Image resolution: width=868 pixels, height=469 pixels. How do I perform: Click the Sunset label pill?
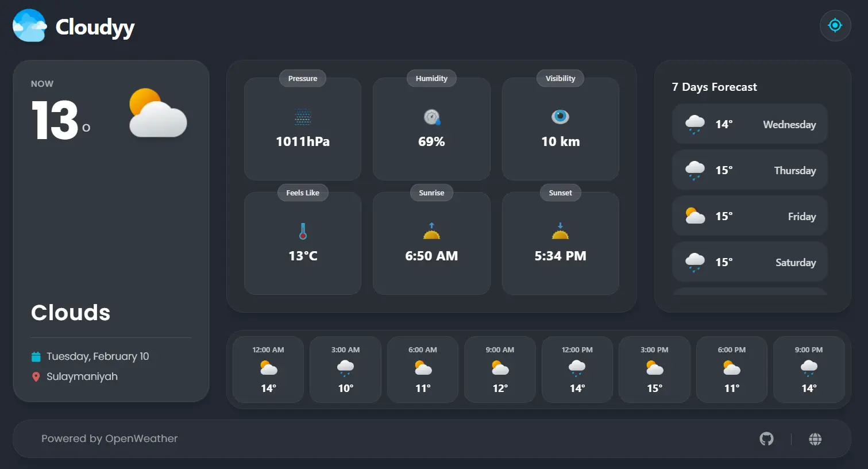560,193
